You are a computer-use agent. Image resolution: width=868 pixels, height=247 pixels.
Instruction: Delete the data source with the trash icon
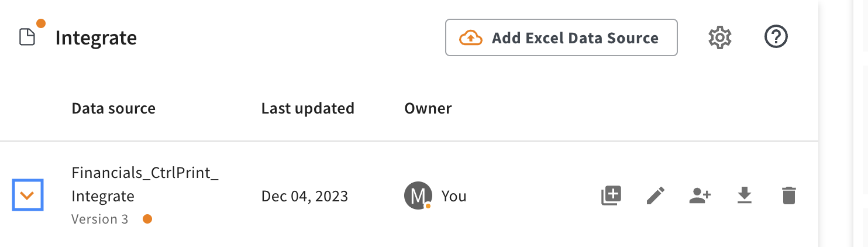[x=788, y=195]
